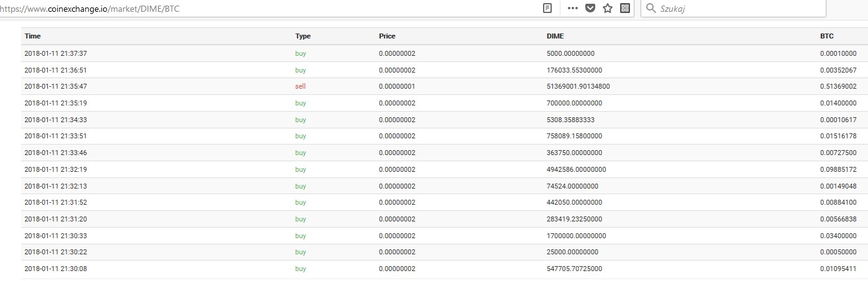Select timestamp 2018-01-11 21:33:46
Image resolution: width=868 pixels, height=281 pixels.
[55, 153]
